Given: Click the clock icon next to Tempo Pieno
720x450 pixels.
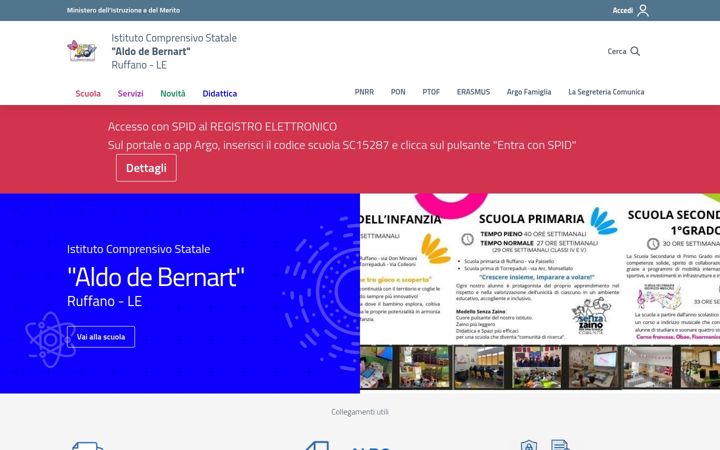Looking at the screenshot, I should coord(467,239).
